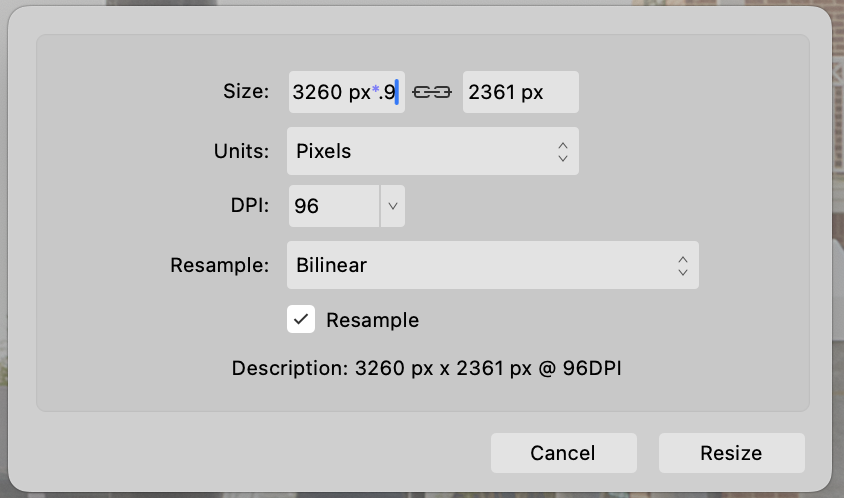Click the Resample checkbox text label

point(372,320)
